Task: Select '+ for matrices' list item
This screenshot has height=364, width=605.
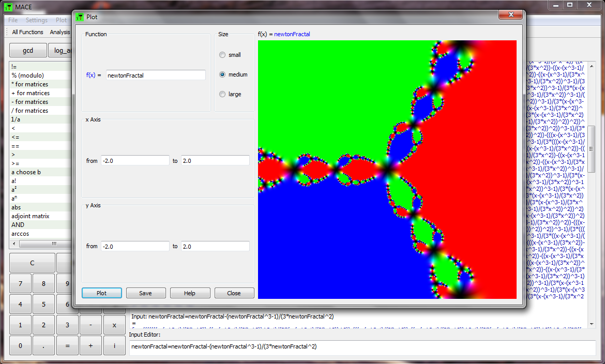Action: (x=40, y=93)
